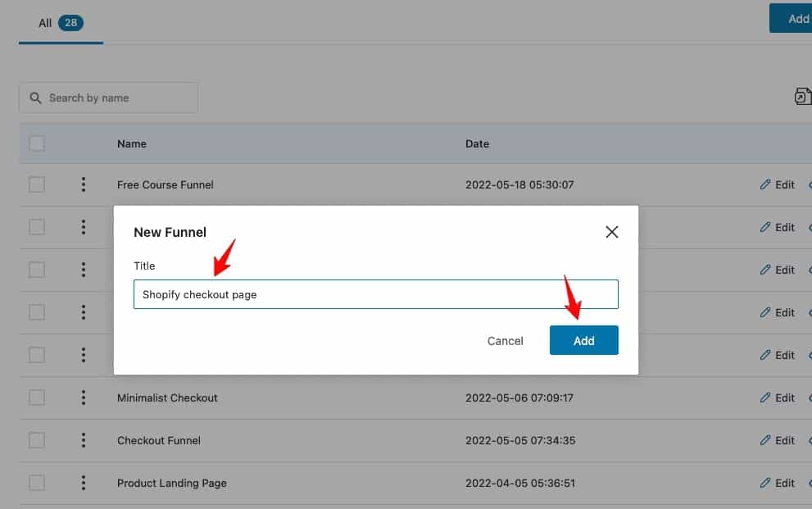Cancel the New Funnel dialog
The image size is (812, 509).
pyautogui.click(x=505, y=341)
